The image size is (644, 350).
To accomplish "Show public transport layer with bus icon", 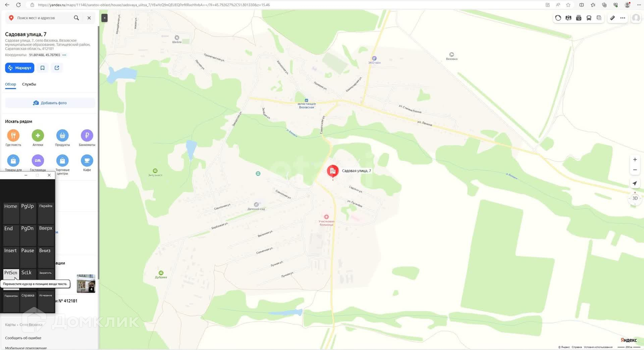I will 589,18.
